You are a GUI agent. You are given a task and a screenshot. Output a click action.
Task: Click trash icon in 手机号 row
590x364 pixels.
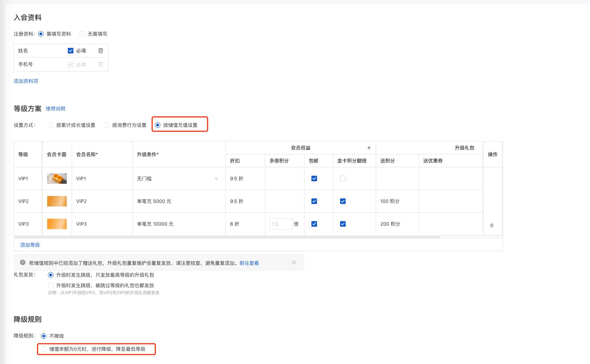pos(101,64)
